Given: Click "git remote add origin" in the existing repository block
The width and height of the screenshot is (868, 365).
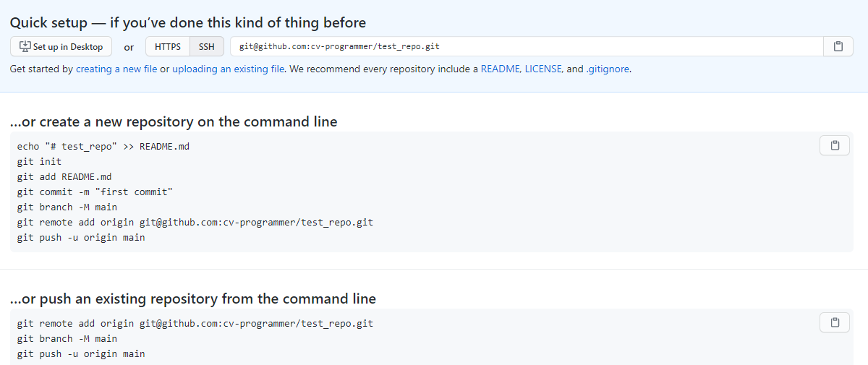Looking at the screenshot, I should [195, 323].
